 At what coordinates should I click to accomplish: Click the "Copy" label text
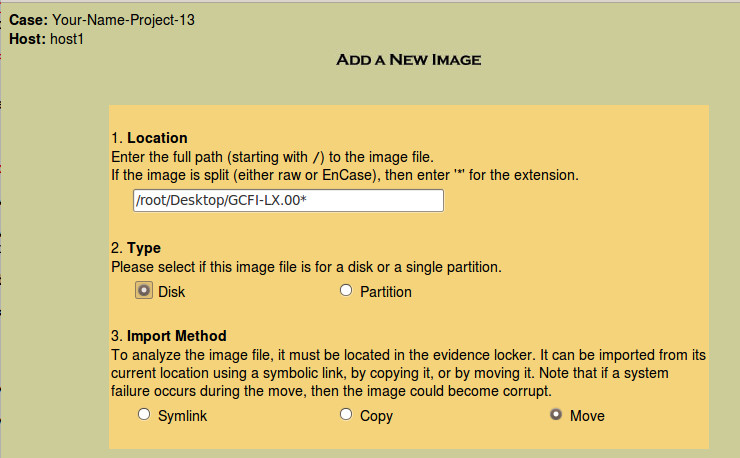[377, 416]
